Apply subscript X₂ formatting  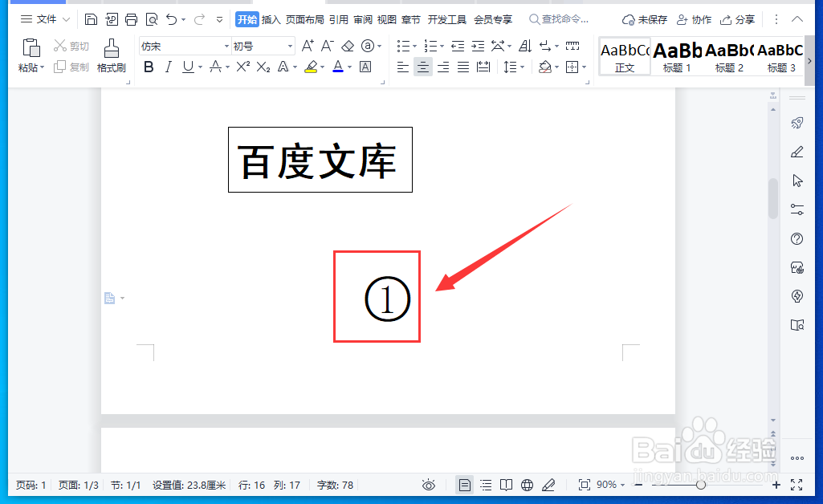[263, 67]
